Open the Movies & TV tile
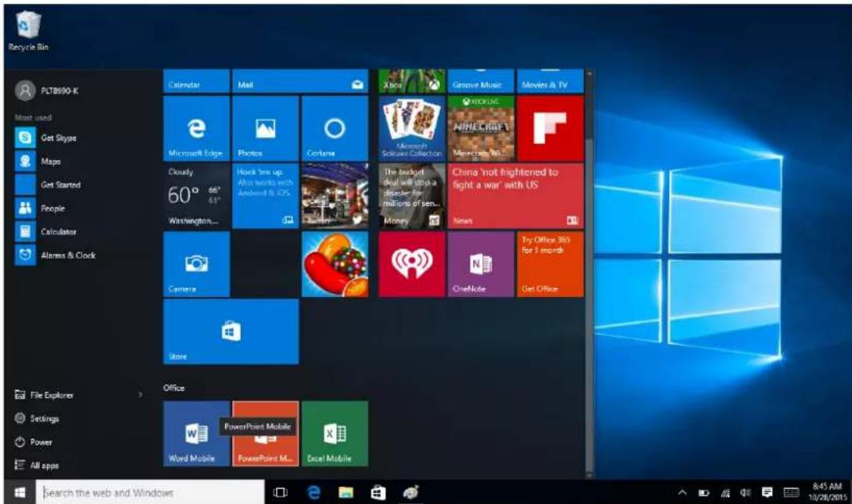 550,81
